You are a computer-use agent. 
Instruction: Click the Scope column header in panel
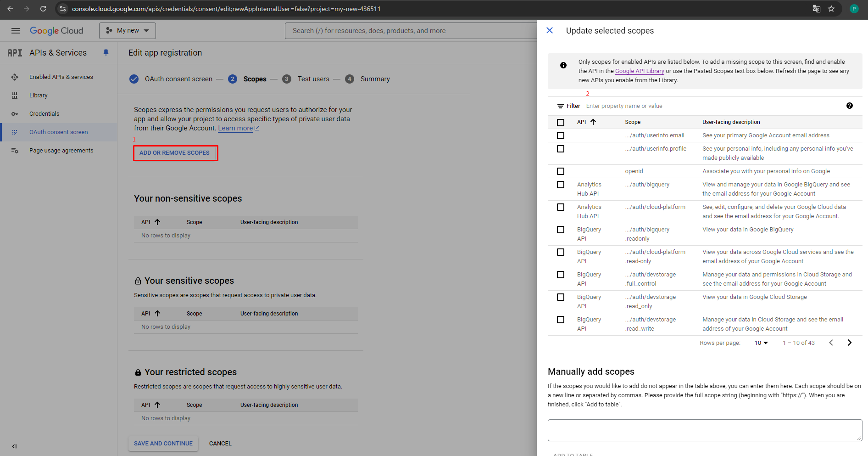(633, 122)
